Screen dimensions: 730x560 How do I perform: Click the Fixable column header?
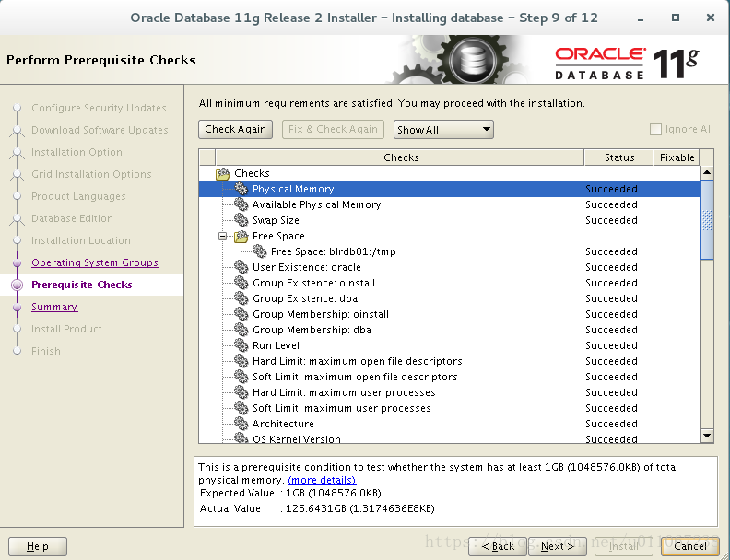tap(677, 157)
